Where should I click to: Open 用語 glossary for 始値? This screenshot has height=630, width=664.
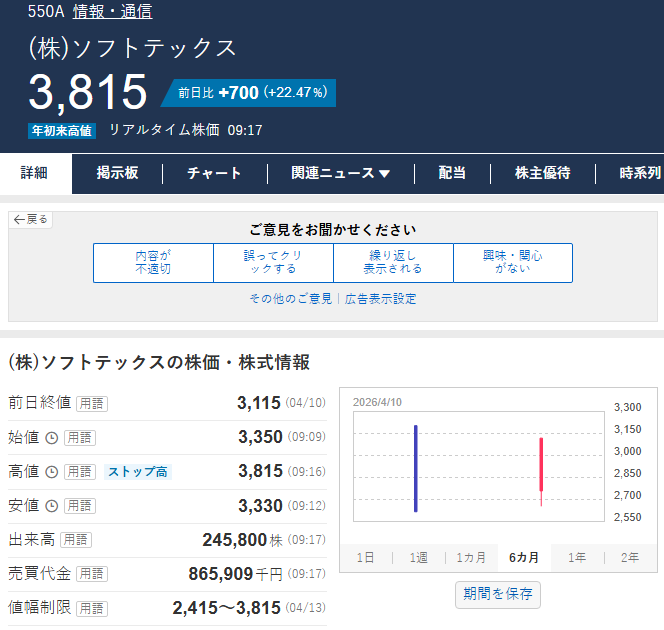point(80,438)
